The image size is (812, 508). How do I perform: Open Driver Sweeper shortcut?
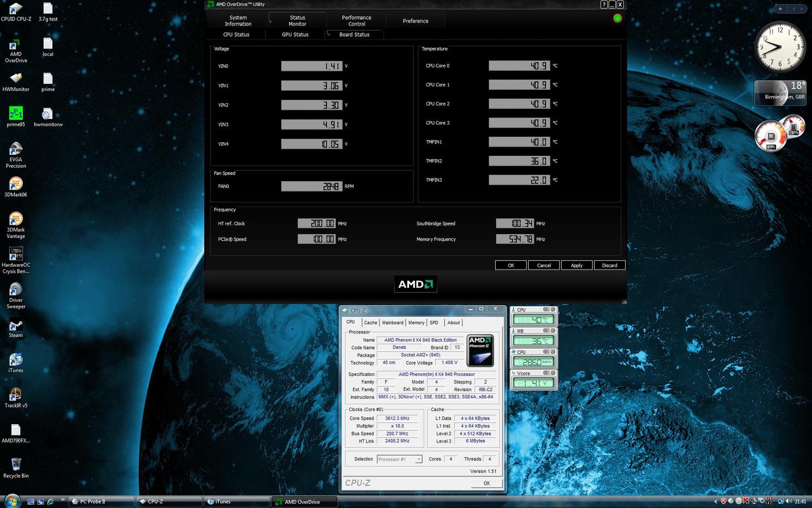(16, 295)
